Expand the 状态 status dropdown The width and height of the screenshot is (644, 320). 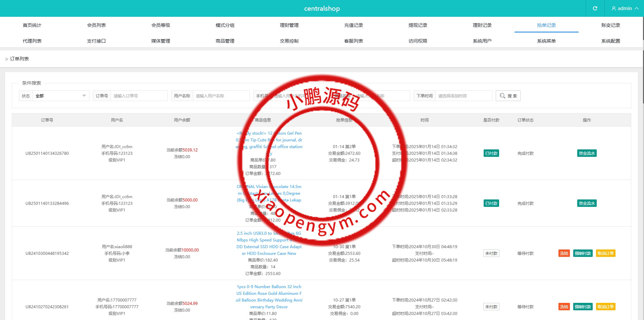(61, 96)
